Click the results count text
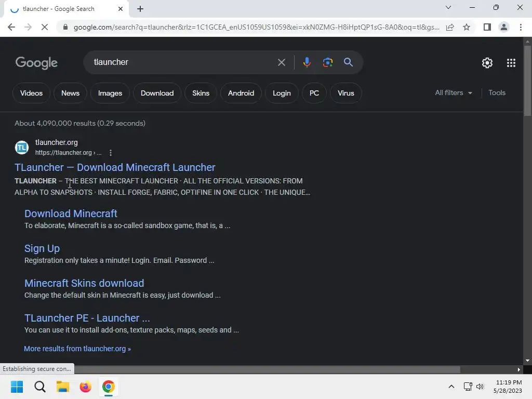 coord(79,123)
